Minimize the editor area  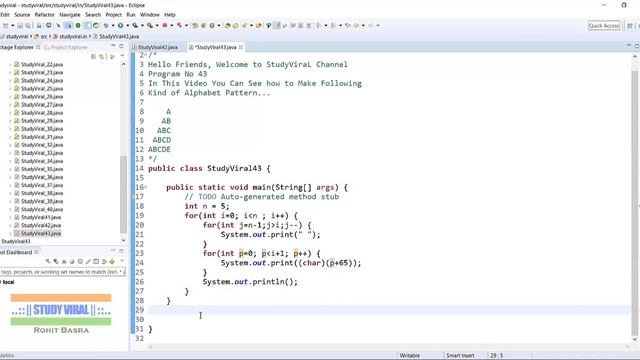tap(629, 46)
